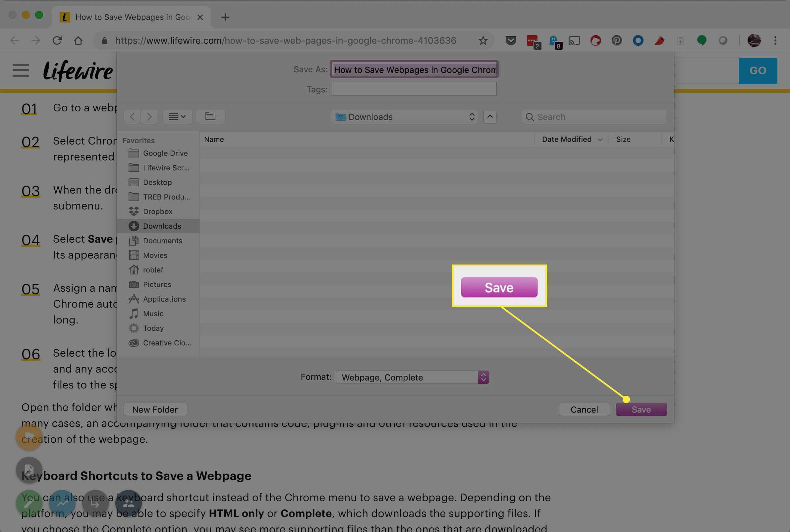This screenshot has height=532, width=790.
Task: Open the Chrome profile avatar
Action: [754, 41]
